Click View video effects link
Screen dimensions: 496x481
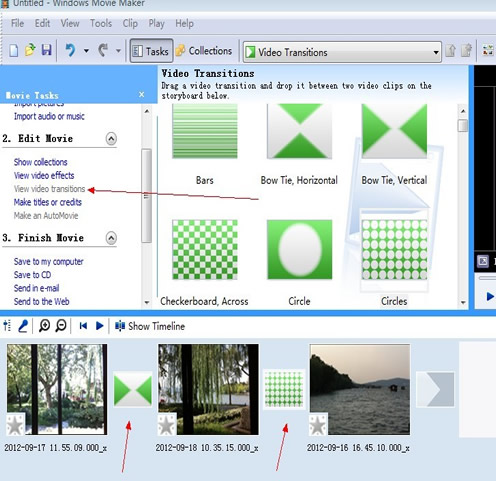[x=44, y=175]
